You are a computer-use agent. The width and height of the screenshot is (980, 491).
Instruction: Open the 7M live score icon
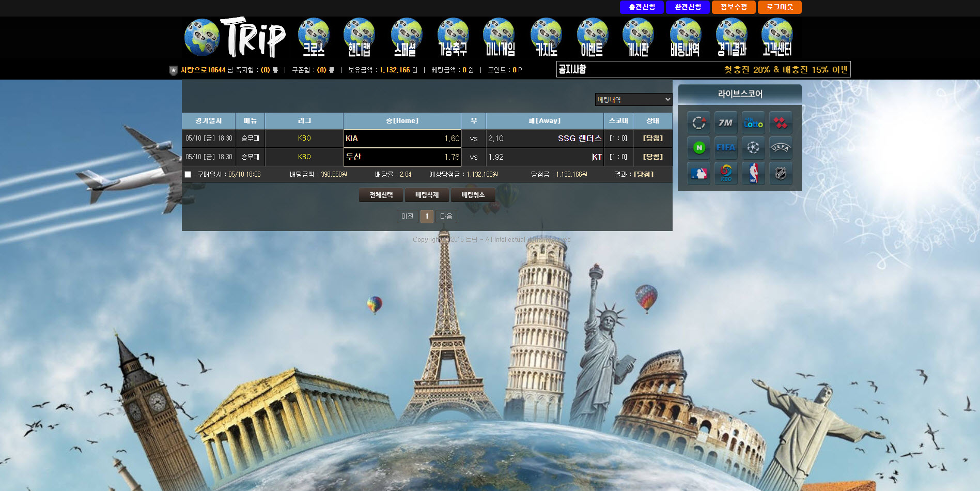tap(726, 122)
